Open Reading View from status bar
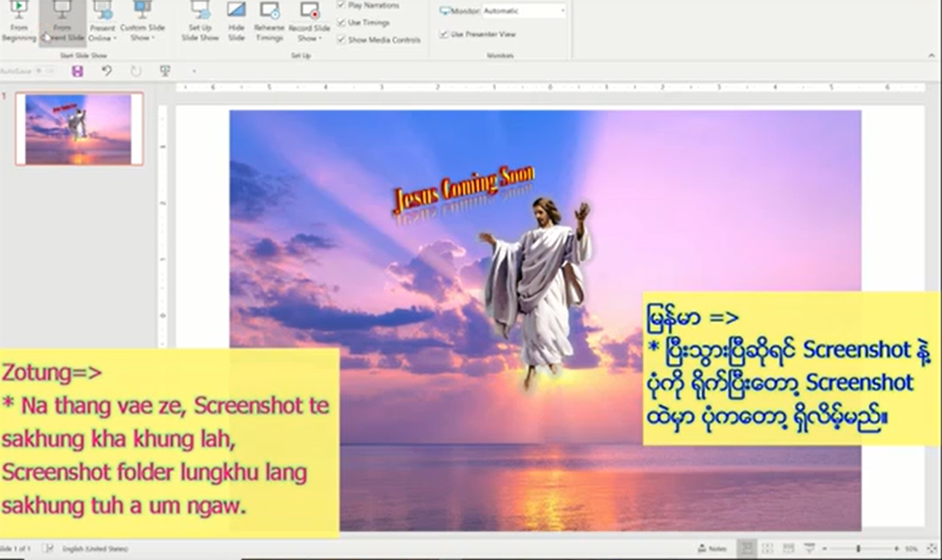Screen dimensions: 942x560 788,548
